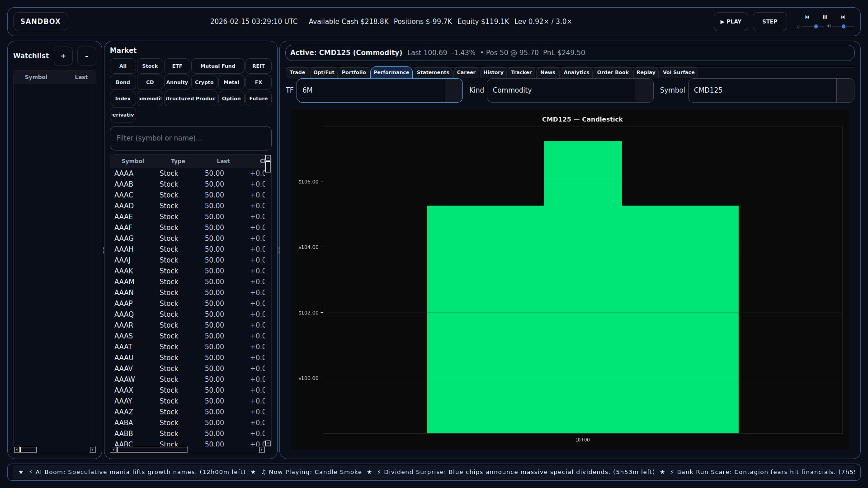The height and width of the screenshot is (488, 868).
Task: Open the Order Book tab
Action: point(613,72)
